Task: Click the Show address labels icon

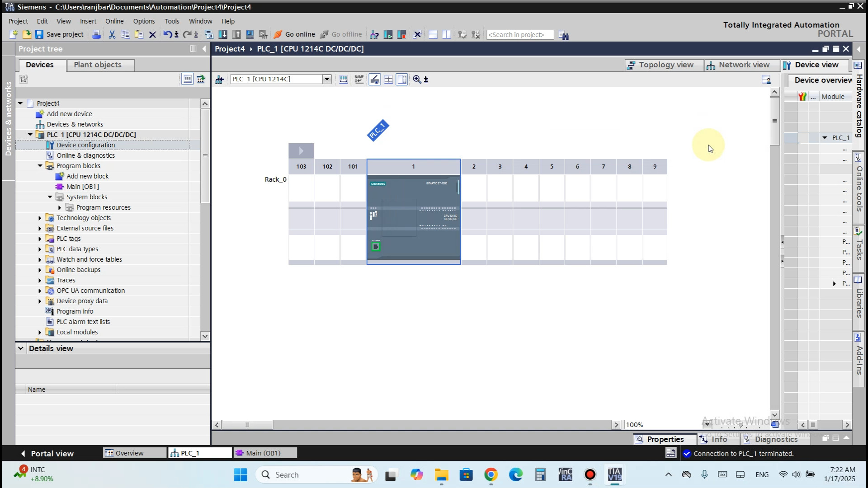Action: point(359,80)
